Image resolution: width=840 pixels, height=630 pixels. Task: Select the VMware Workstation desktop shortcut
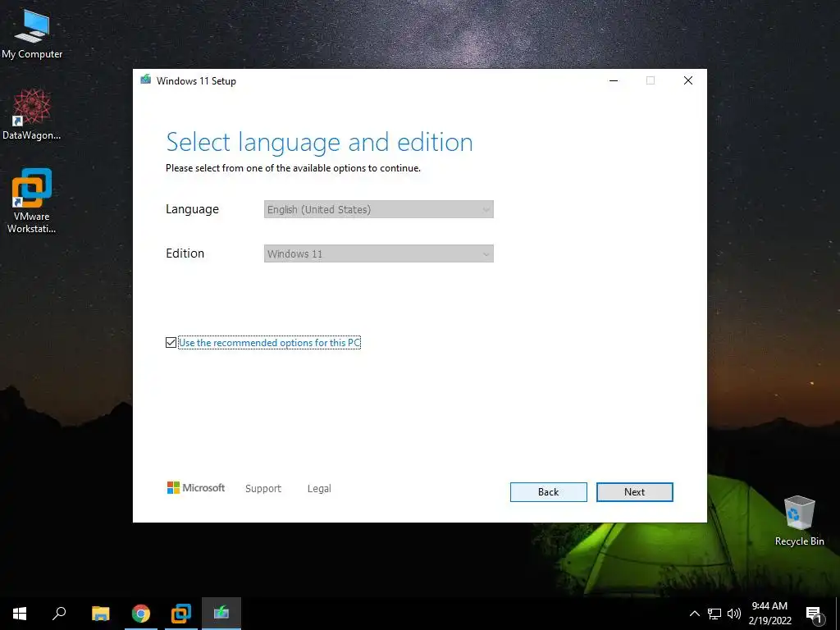click(32, 201)
